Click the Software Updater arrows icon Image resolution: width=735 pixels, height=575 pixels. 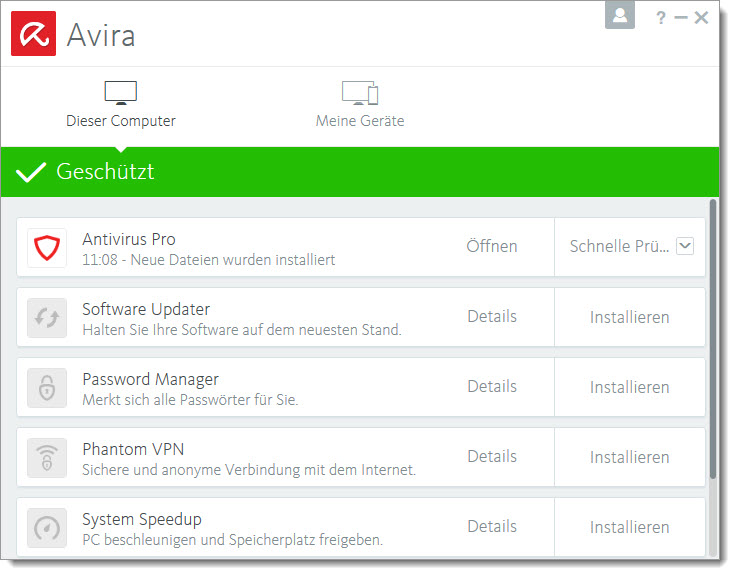click(x=47, y=318)
